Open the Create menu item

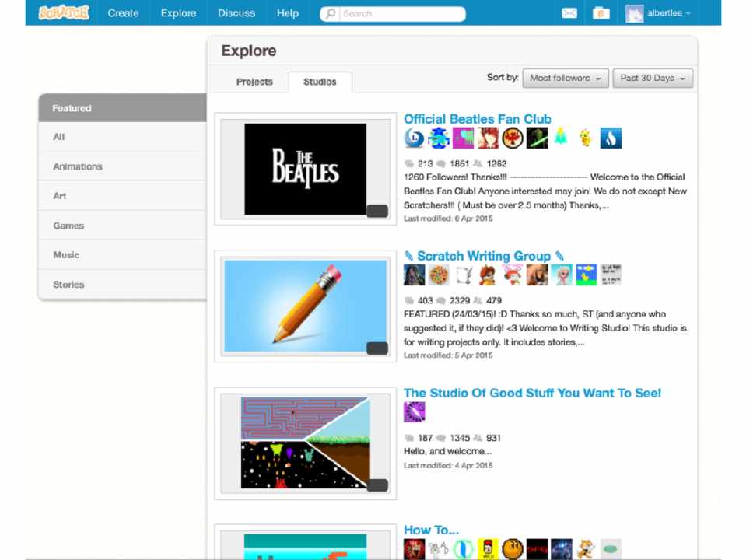(123, 13)
